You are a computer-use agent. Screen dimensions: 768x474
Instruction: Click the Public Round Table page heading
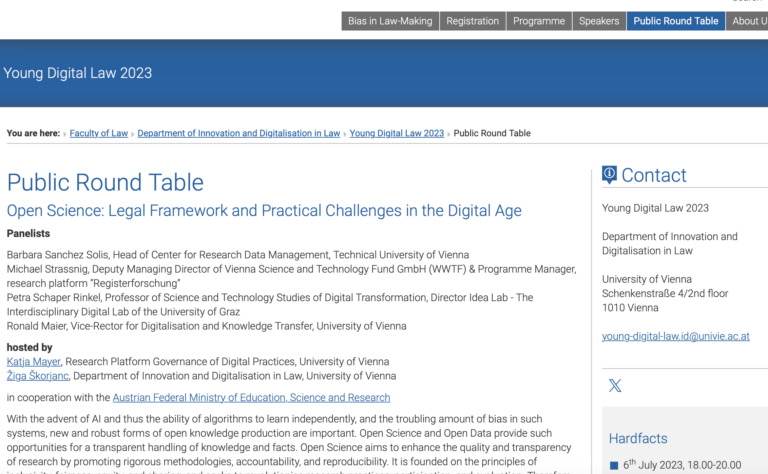tap(105, 182)
